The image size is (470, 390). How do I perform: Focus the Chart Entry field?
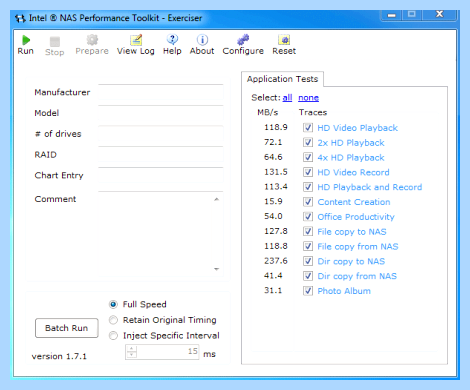click(160, 176)
